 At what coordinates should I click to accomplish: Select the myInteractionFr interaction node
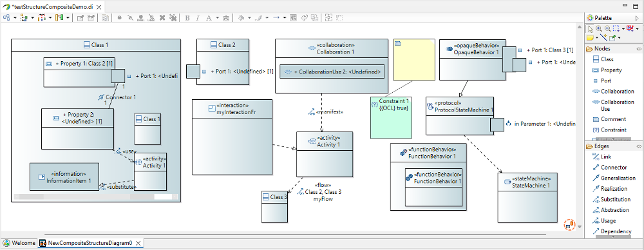[232, 137]
